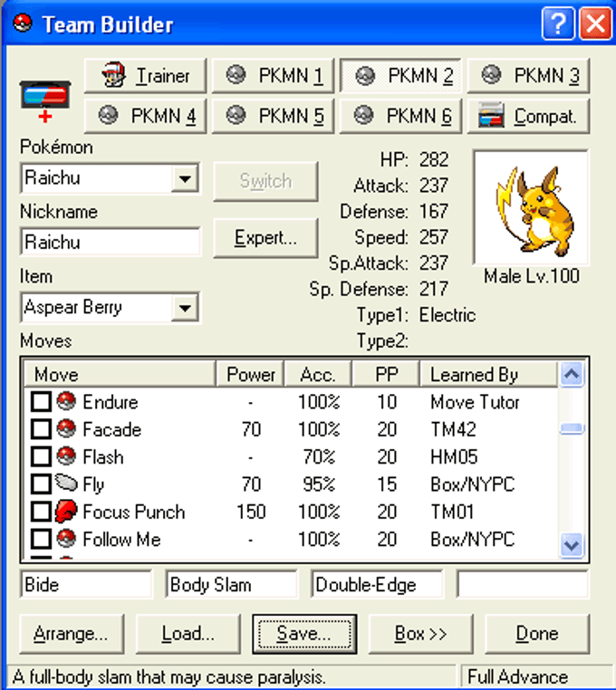The width and height of the screenshot is (616, 690).
Task: Click the Nickname input field
Action: [111, 243]
